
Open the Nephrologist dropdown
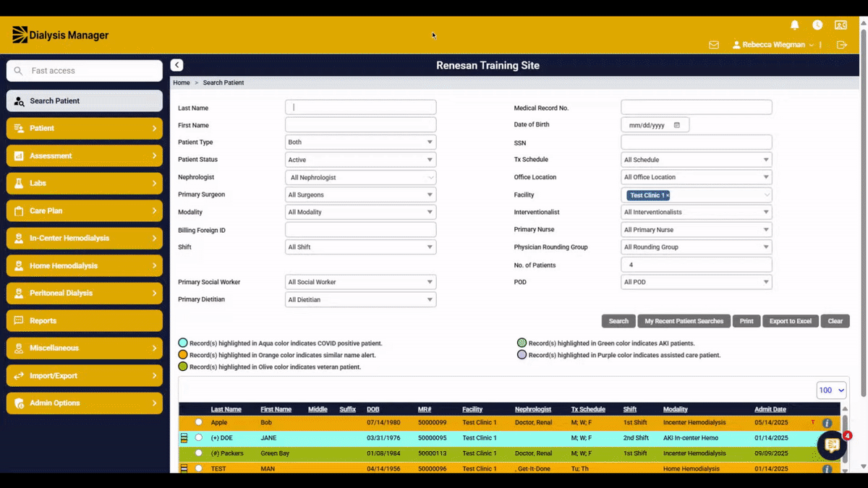361,177
